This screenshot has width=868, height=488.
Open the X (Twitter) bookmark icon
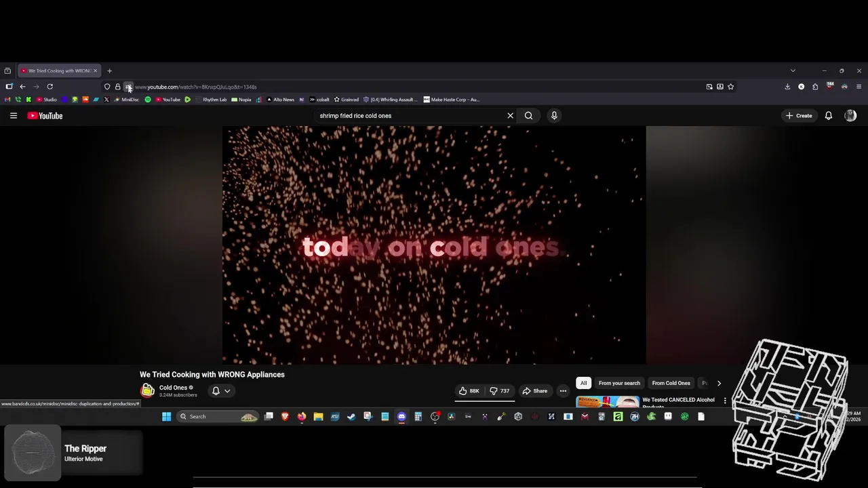click(106, 100)
